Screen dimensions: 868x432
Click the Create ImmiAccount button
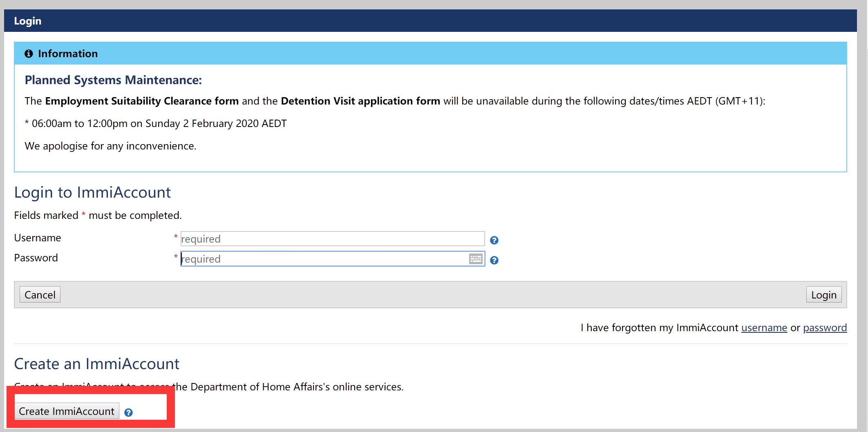pos(67,411)
